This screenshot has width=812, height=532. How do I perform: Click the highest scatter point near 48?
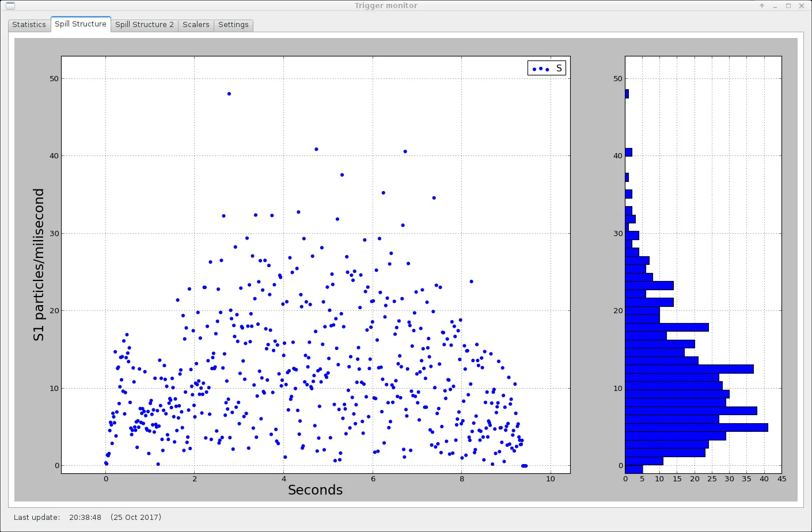(229, 94)
